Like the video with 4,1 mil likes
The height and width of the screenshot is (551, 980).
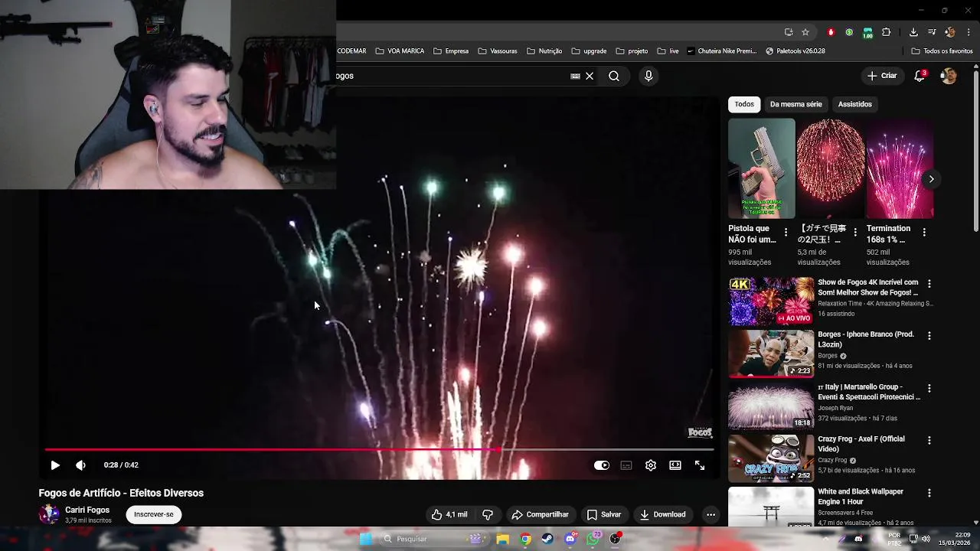click(449, 514)
